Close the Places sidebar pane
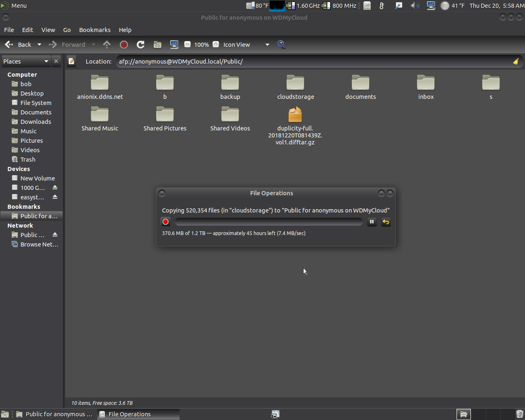Image resolution: width=525 pixels, height=420 pixels. pyautogui.click(x=56, y=62)
